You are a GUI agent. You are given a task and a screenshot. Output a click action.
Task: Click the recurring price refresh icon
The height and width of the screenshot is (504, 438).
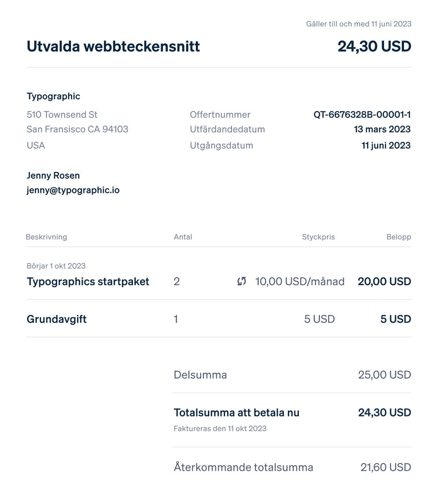click(x=242, y=281)
